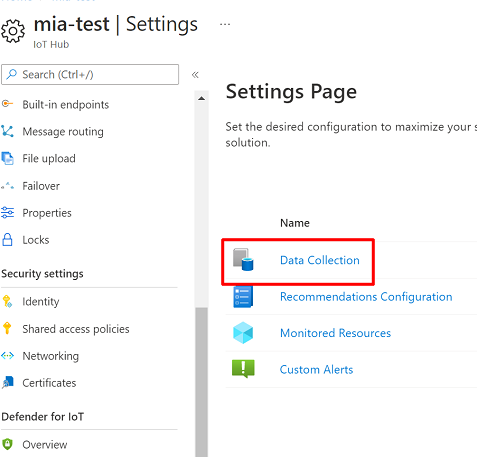Open Networking menu item
477x457 pixels.
coord(51,356)
